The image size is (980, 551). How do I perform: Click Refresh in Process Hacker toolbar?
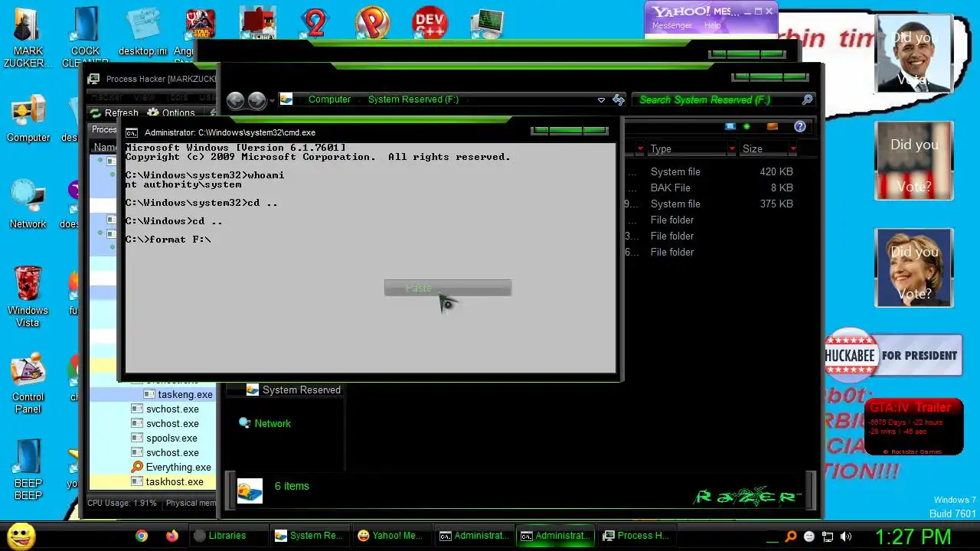pos(114,112)
